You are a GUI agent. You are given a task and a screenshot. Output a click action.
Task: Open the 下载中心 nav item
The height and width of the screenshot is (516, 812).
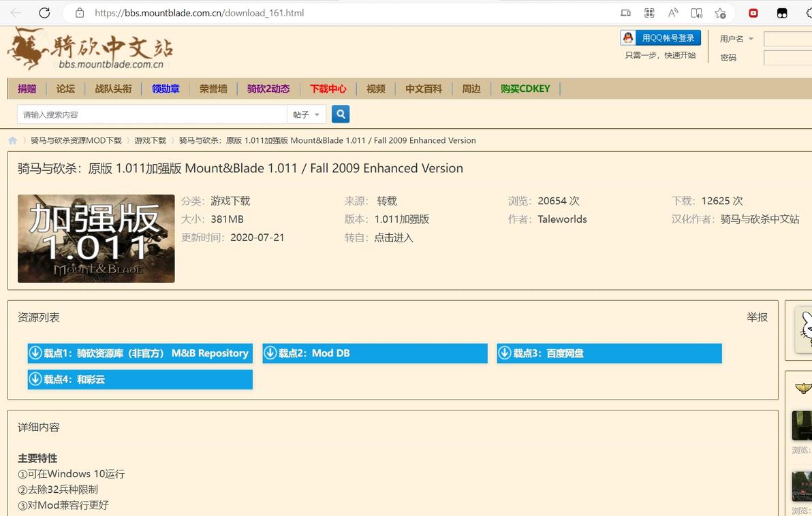(328, 88)
